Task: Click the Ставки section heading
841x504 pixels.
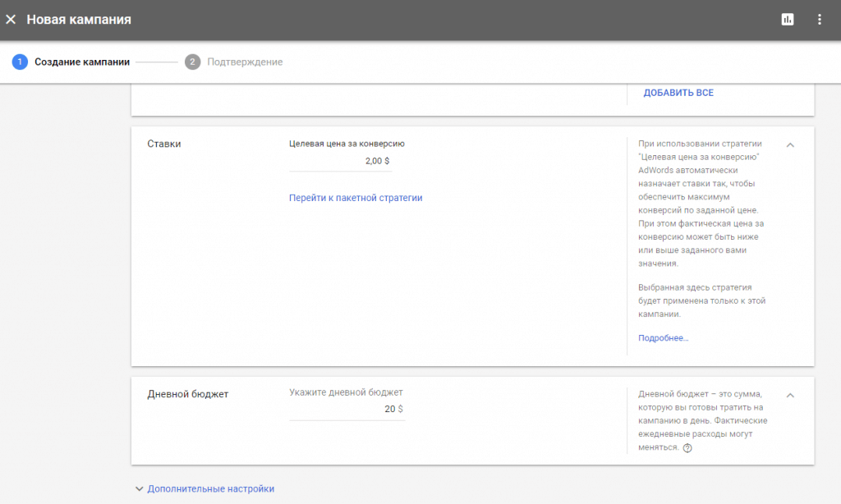Action: pos(163,144)
